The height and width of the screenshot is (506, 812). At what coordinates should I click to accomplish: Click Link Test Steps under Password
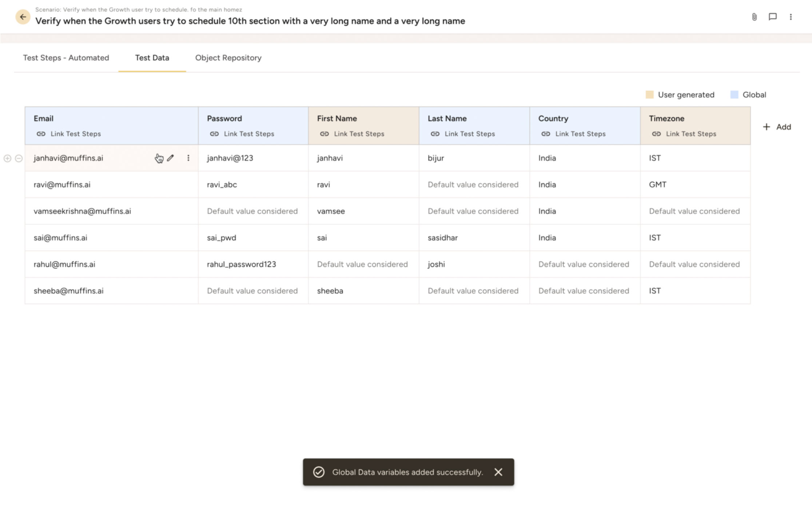(x=249, y=134)
